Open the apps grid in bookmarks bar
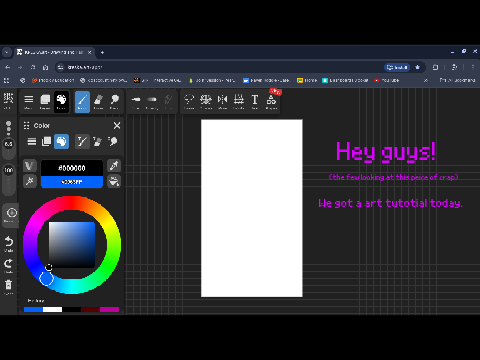 [7, 80]
